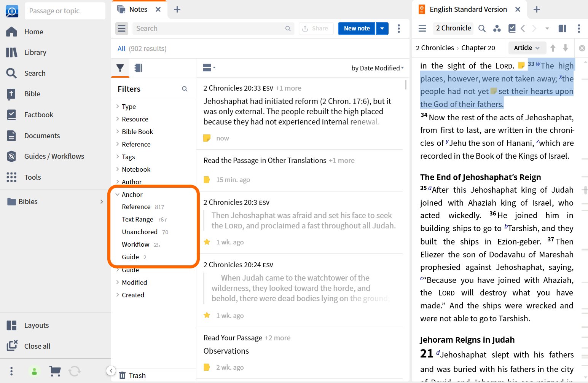588x383 pixels.
Task: Open the New note dropdown arrow
Action: 382,29
